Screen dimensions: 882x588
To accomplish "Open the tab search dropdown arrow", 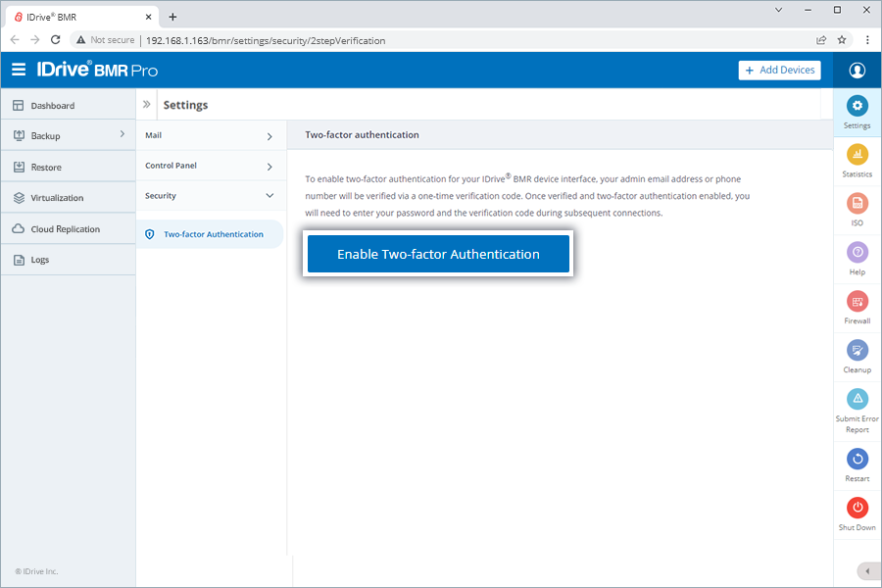I will point(778,10).
